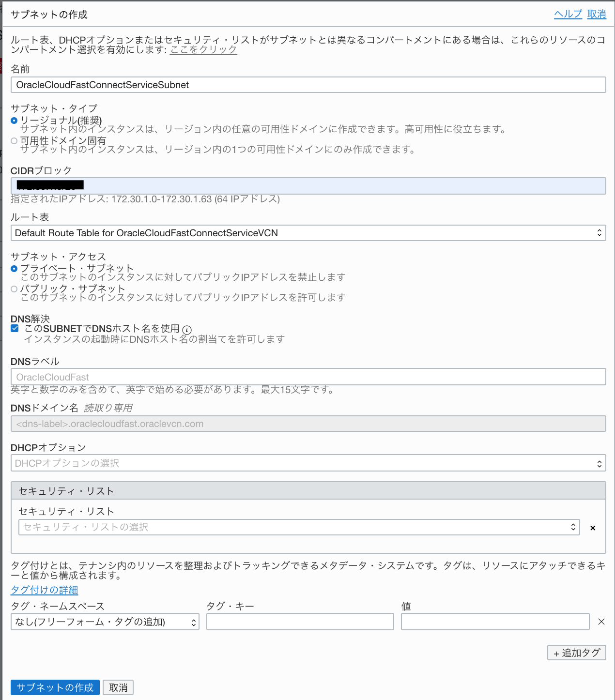
Task: Click the 取消 button at the dialog bottom
Action: [x=118, y=687]
